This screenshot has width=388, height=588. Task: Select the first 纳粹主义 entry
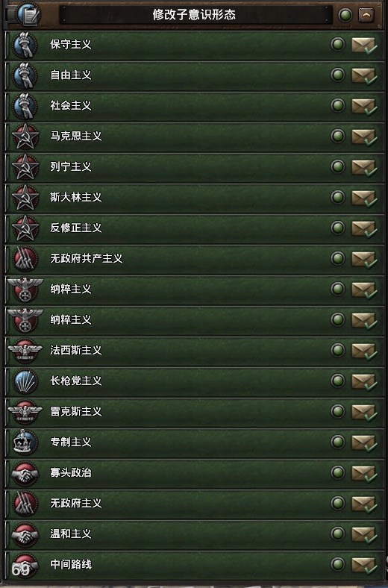click(x=195, y=289)
